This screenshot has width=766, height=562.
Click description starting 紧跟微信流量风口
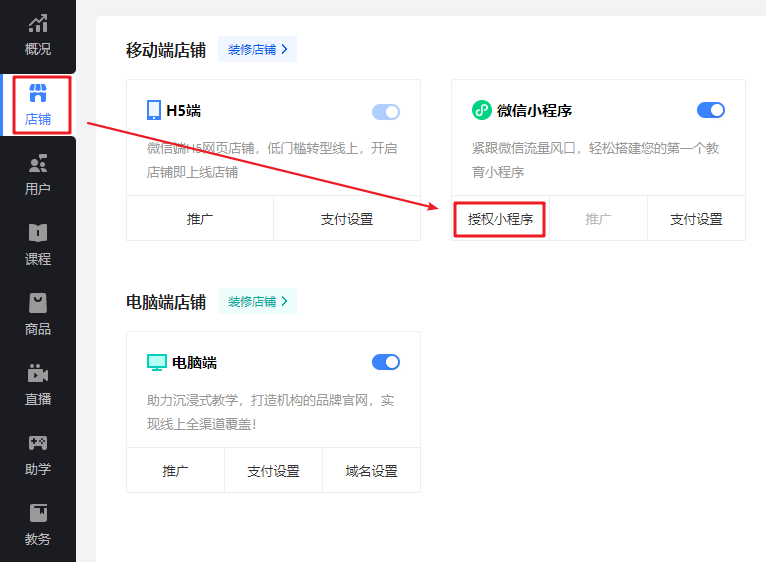click(x=595, y=160)
